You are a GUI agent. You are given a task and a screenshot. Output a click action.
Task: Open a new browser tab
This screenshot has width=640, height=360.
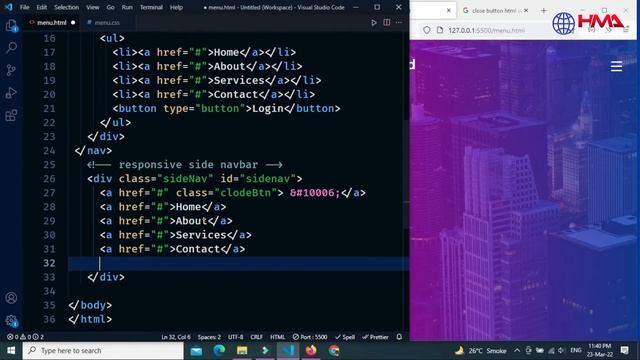[543, 11]
